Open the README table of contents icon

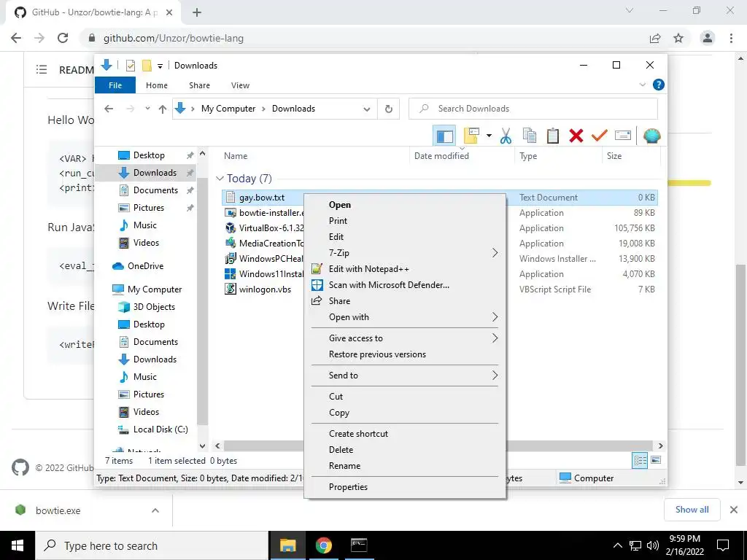pyautogui.click(x=42, y=70)
